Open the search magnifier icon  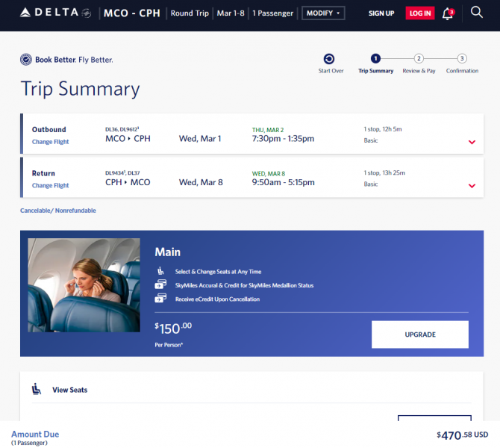click(x=476, y=13)
